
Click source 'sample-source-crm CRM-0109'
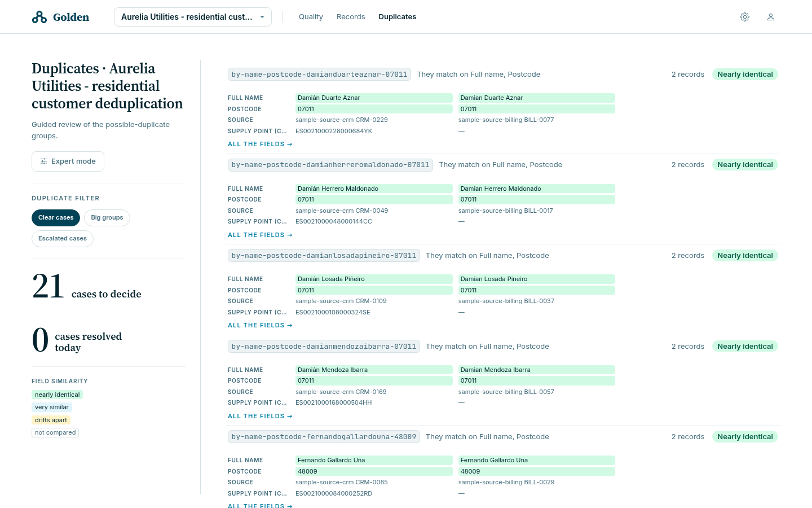point(341,301)
